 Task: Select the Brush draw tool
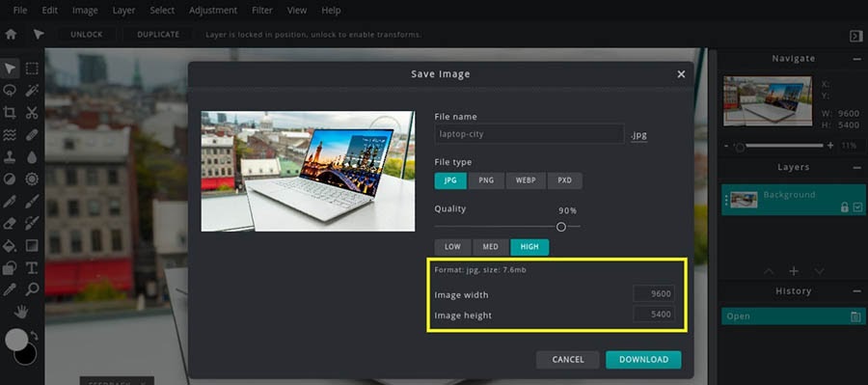[32, 201]
